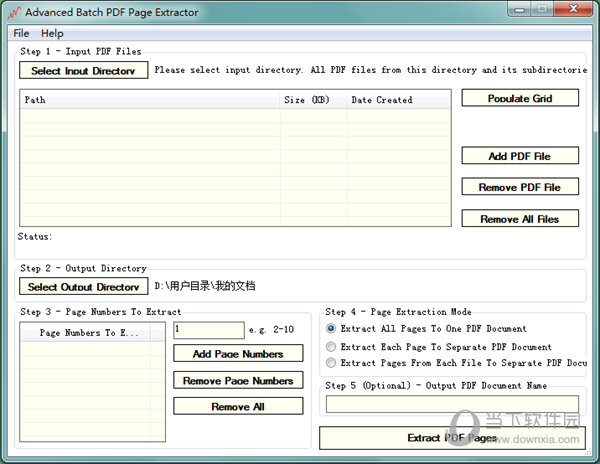Maximize the application window
The width and height of the screenshot is (600, 464).
[x=542, y=9]
